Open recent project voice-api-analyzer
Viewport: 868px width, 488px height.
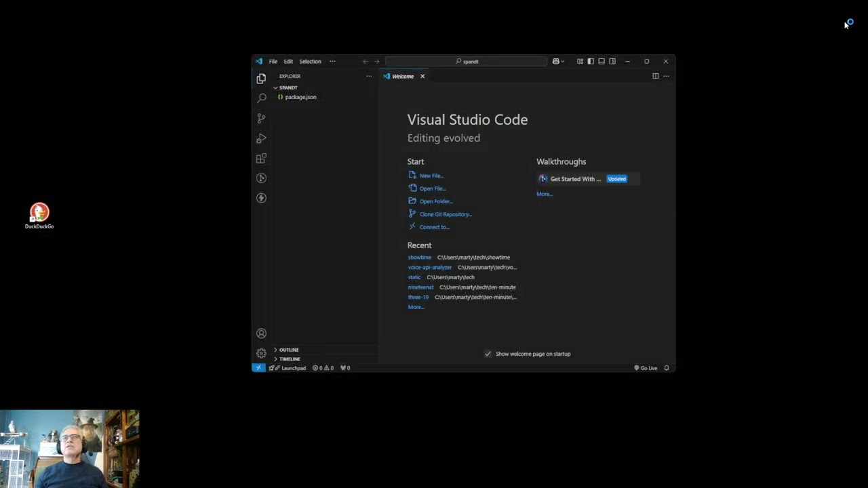pos(429,268)
